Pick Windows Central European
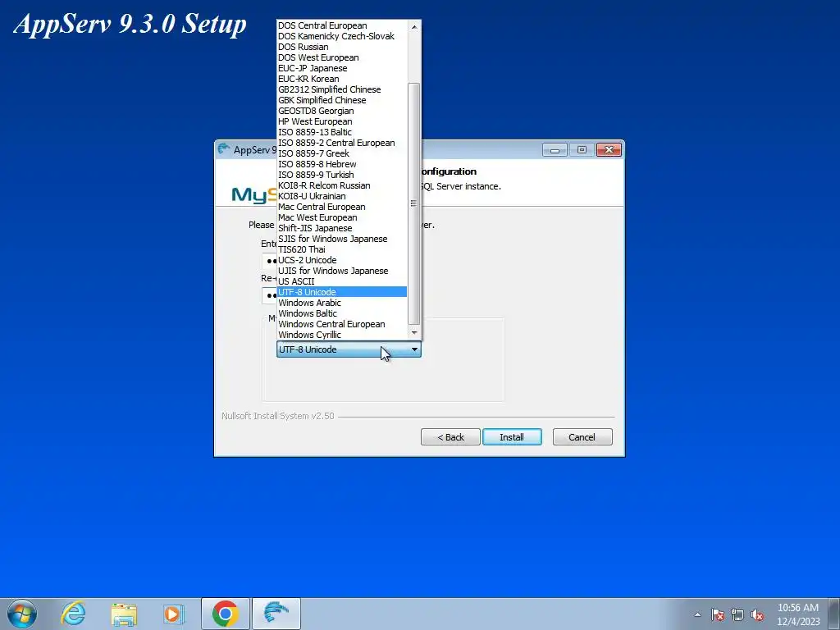 pyautogui.click(x=342, y=324)
